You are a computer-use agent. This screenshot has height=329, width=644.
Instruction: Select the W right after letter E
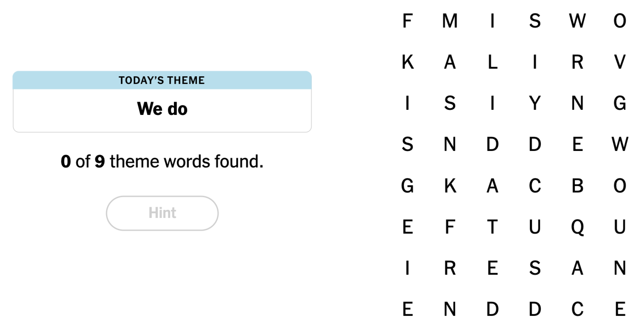[x=620, y=144]
